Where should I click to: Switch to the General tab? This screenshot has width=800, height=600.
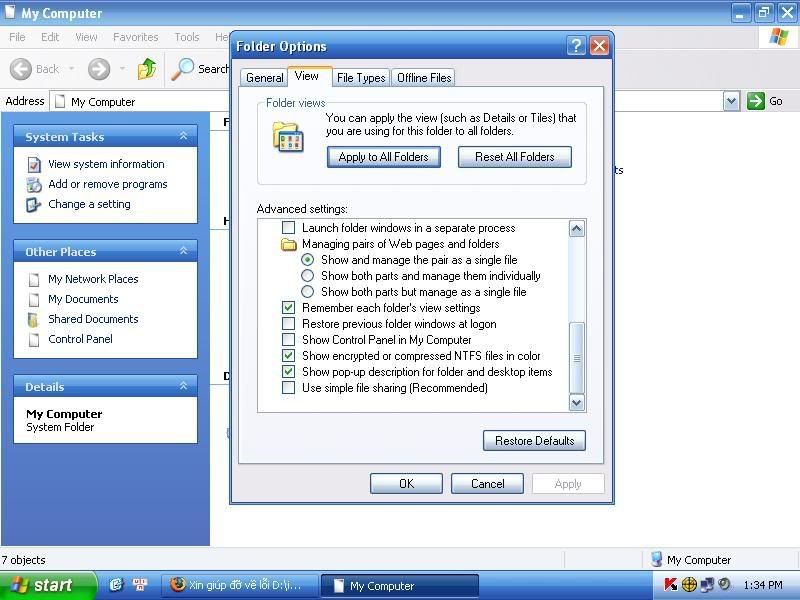[x=264, y=78]
